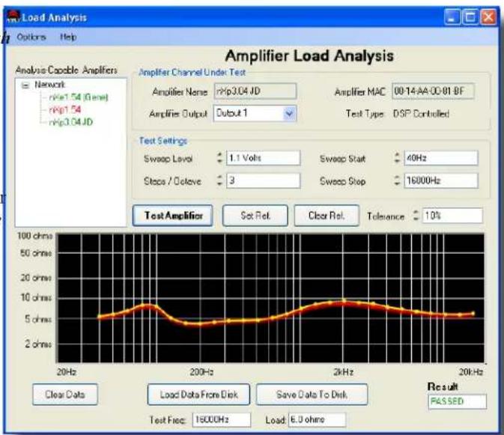Viewport: 504px width, 435px height.
Task: Click the '50 ohms' axis label
Action: 36,253
